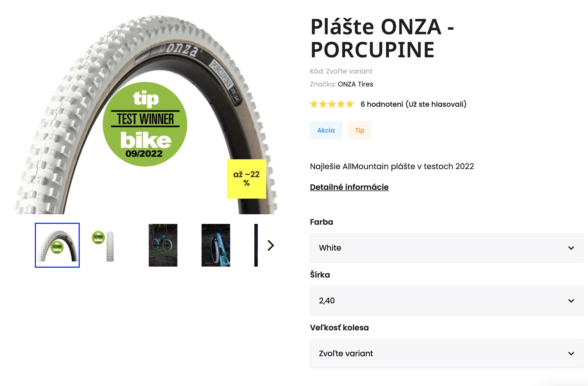
Task: Click the ONZA Tires brand link
Action: (x=355, y=84)
